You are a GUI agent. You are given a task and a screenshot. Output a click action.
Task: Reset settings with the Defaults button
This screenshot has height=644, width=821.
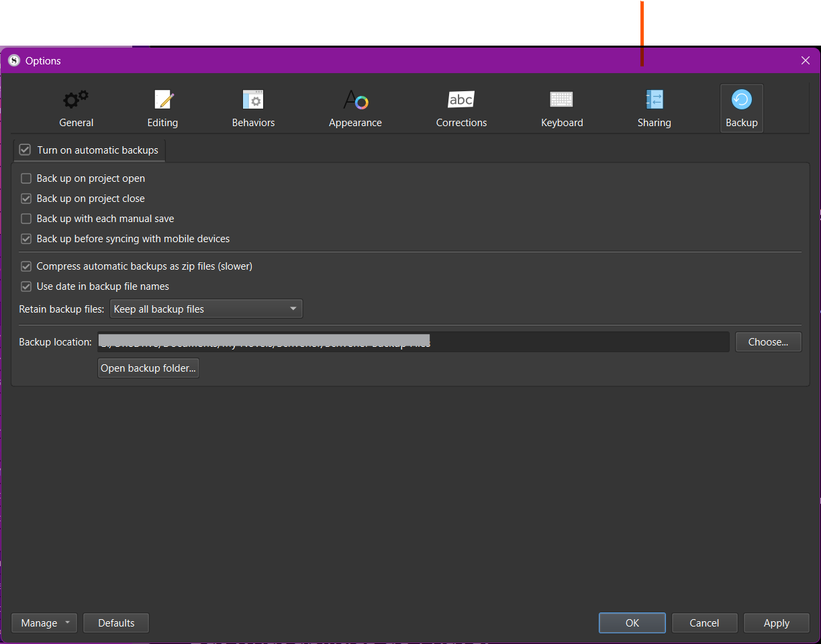(116, 623)
